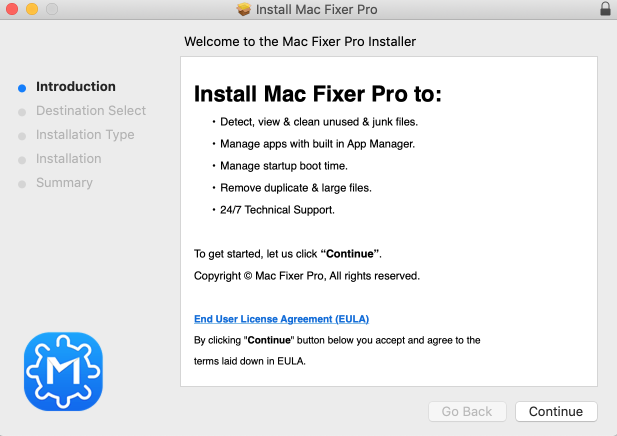Click the lock icon in title bar
The width and height of the screenshot is (617, 436).
click(x=605, y=9)
